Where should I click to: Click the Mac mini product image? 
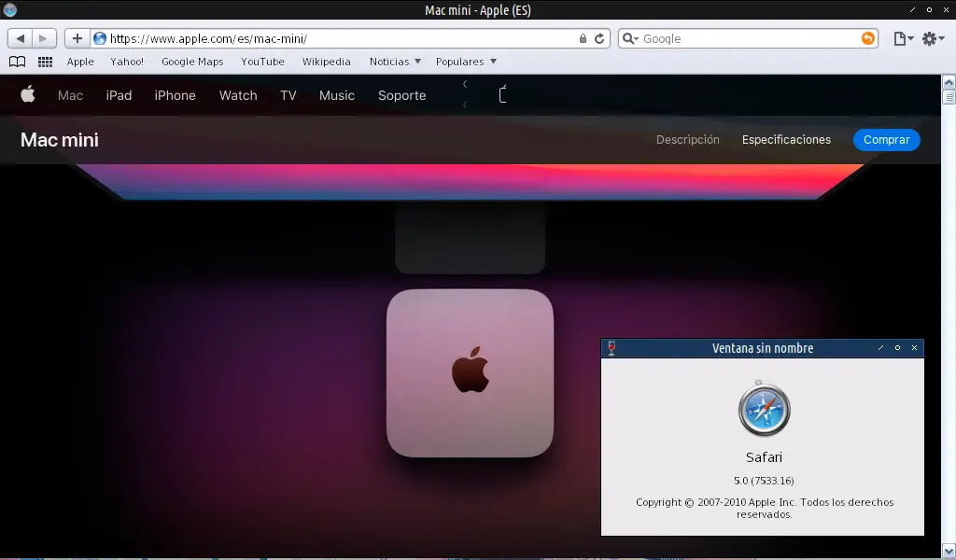click(x=471, y=373)
